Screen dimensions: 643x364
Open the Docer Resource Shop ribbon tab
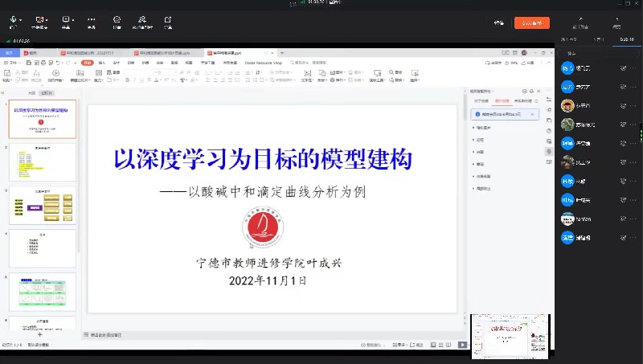pos(264,63)
